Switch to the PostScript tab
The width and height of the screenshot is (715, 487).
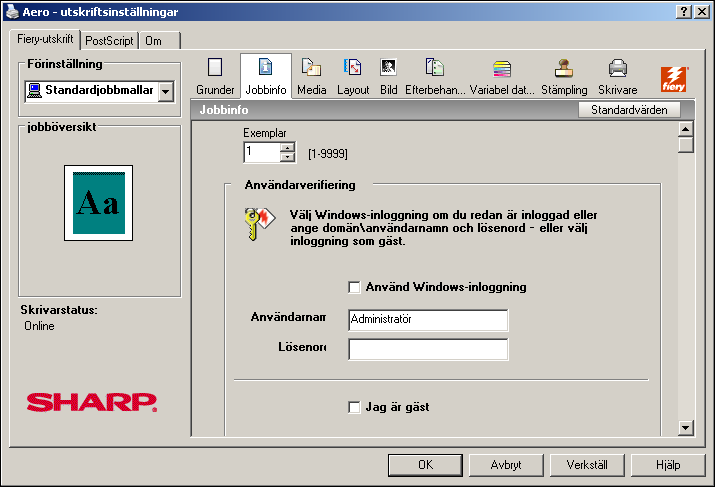(x=109, y=41)
